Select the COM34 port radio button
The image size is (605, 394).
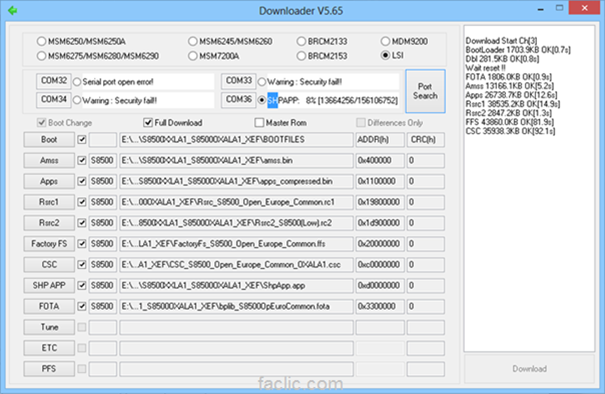click(77, 100)
